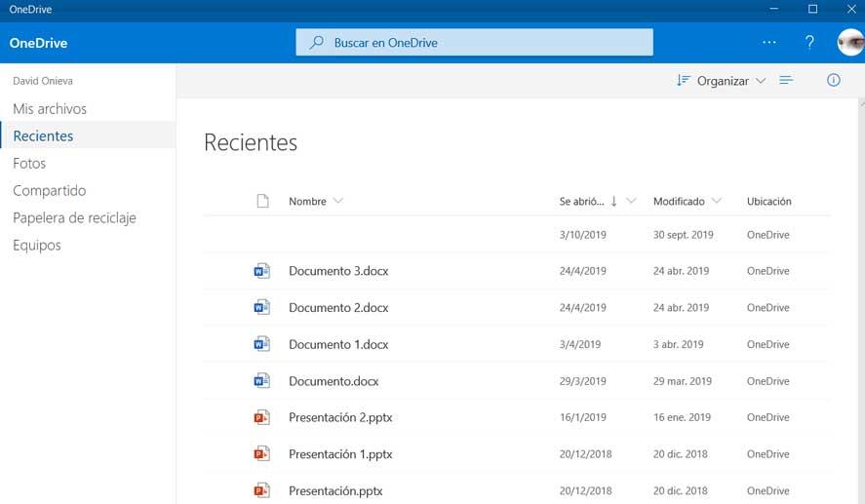Click the Word icon for Documento 2.docx
Screen dimensions: 865x504
click(261, 307)
